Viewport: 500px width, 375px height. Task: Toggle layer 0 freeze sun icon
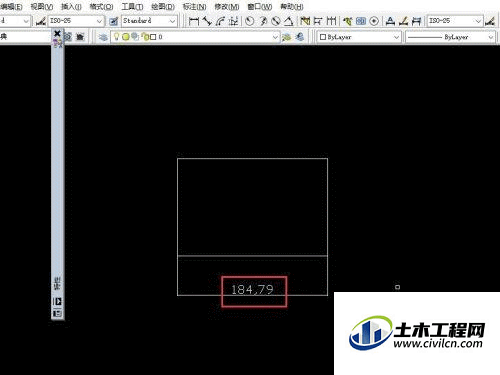tap(126, 37)
